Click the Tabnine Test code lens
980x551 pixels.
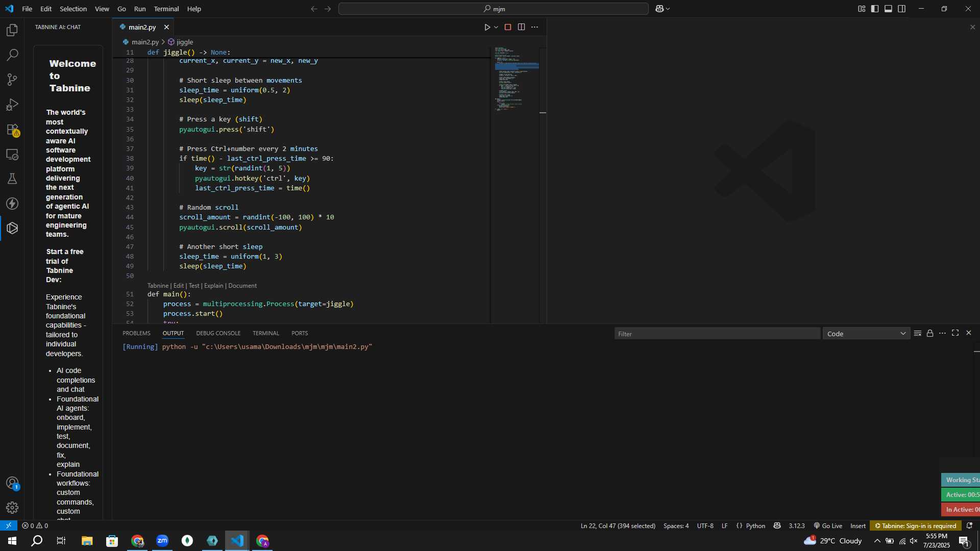(194, 286)
